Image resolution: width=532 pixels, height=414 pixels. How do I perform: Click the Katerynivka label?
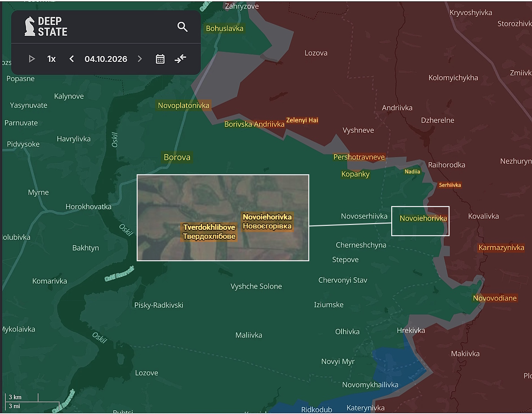click(365, 408)
